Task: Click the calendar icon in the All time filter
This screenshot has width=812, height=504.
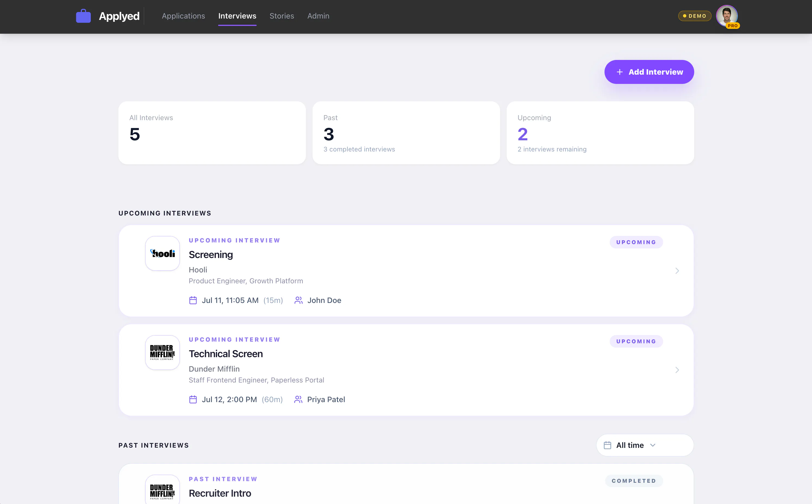Action: coord(608,445)
